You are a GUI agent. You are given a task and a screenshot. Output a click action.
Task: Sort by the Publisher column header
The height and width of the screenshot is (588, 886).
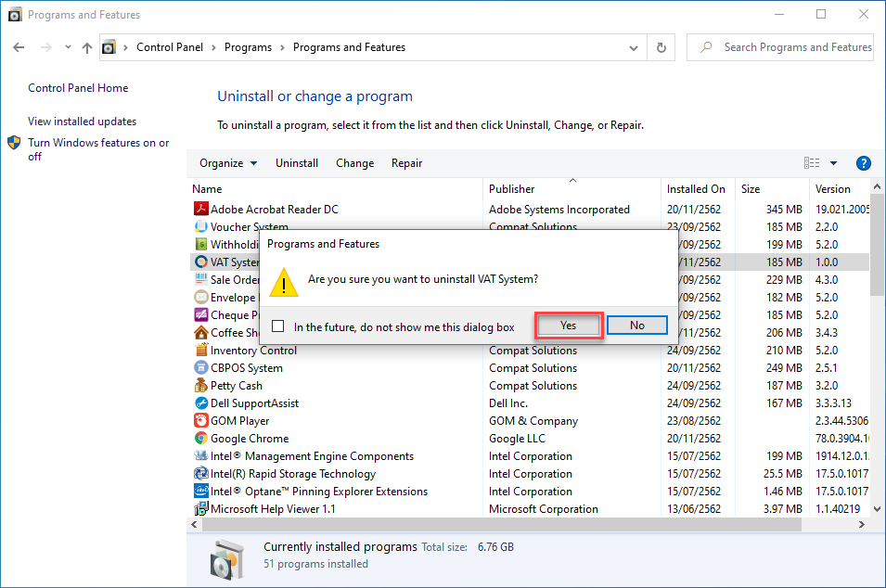(571, 189)
